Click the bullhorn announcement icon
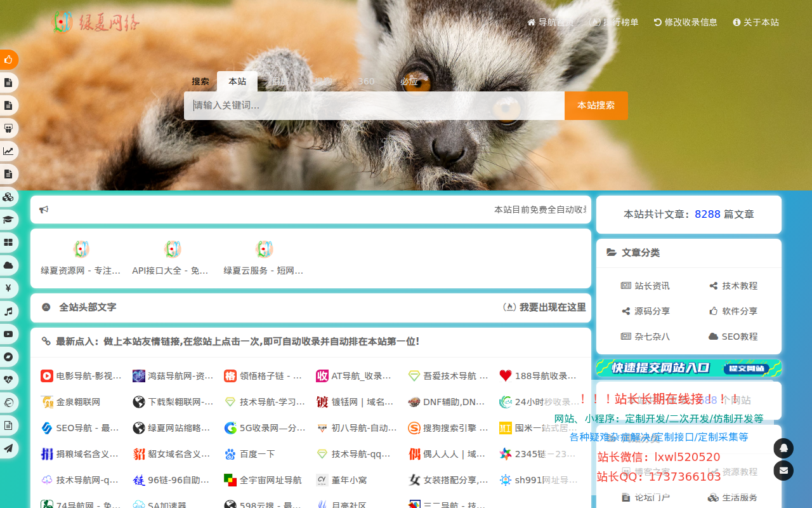This screenshot has height=508, width=812. [44, 210]
